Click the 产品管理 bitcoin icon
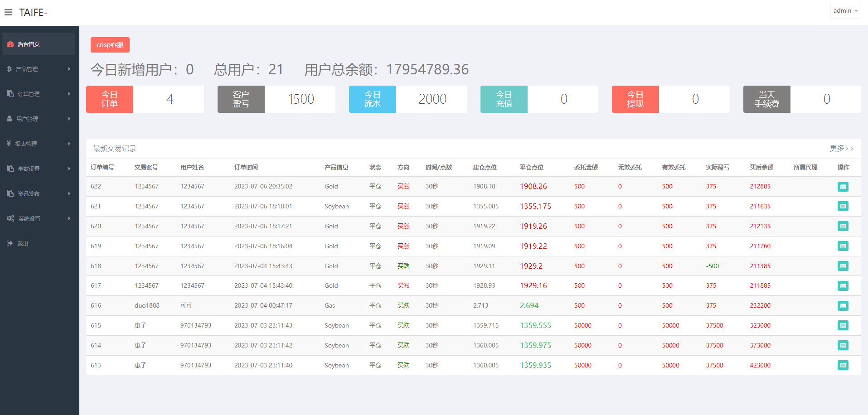 [x=10, y=69]
